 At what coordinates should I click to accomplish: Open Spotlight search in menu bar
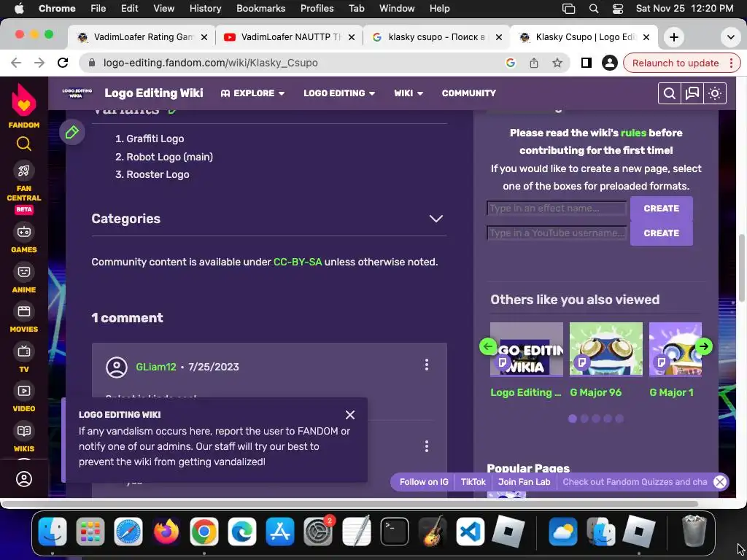pos(594,9)
